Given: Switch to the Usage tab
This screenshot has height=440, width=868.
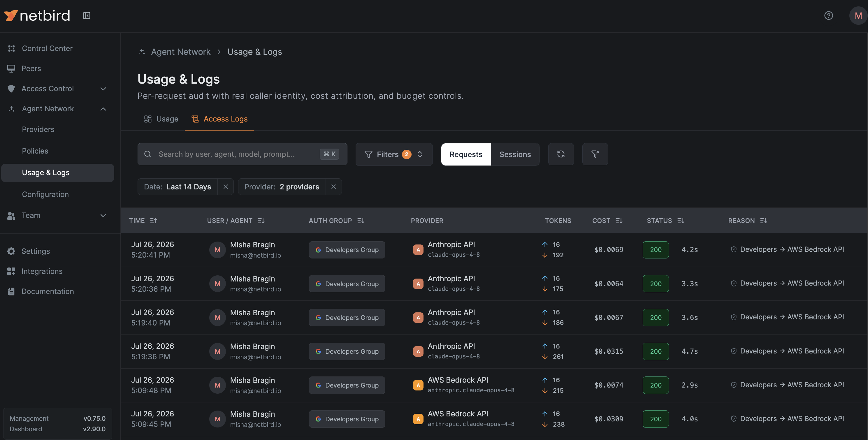Looking at the screenshot, I should (x=161, y=119).
